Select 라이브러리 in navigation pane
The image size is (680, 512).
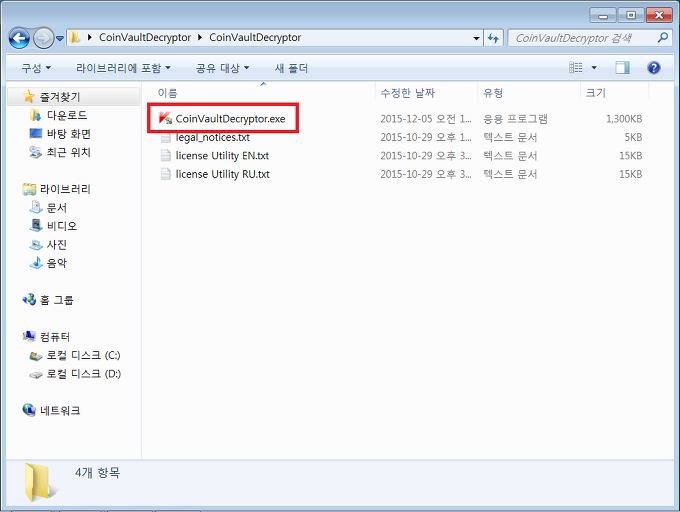pyautogui.click(x=65, y=189)
